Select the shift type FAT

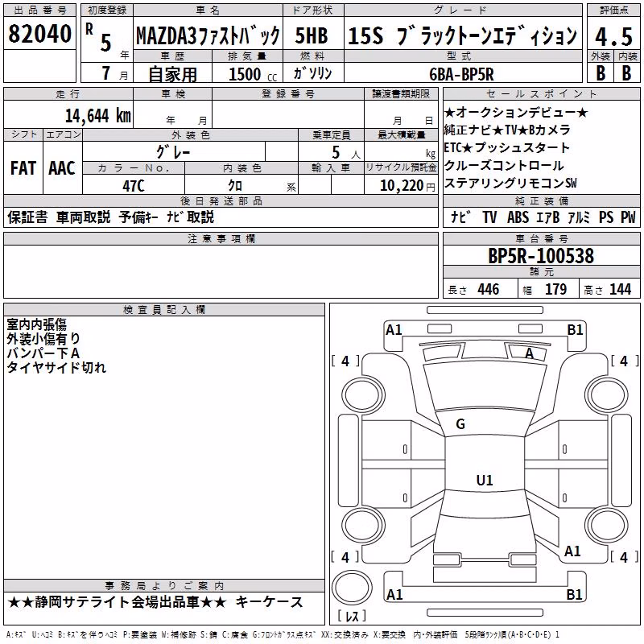click(23, 168)
